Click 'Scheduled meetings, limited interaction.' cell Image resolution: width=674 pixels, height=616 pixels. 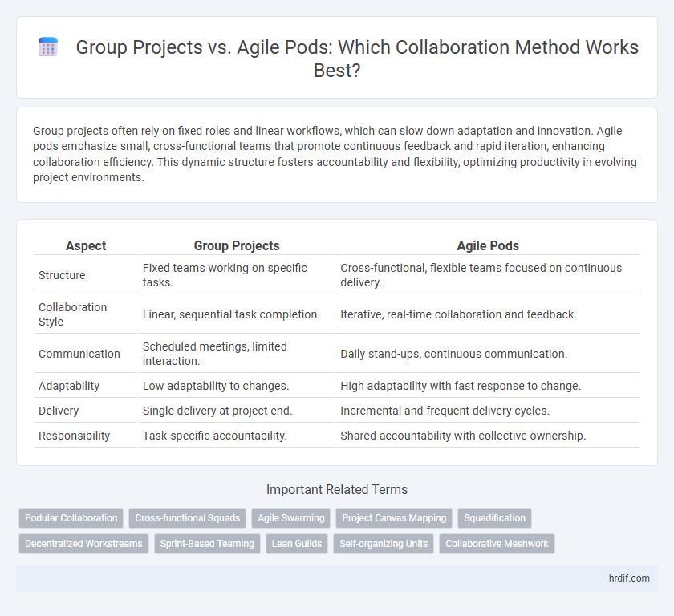[237, 354]
